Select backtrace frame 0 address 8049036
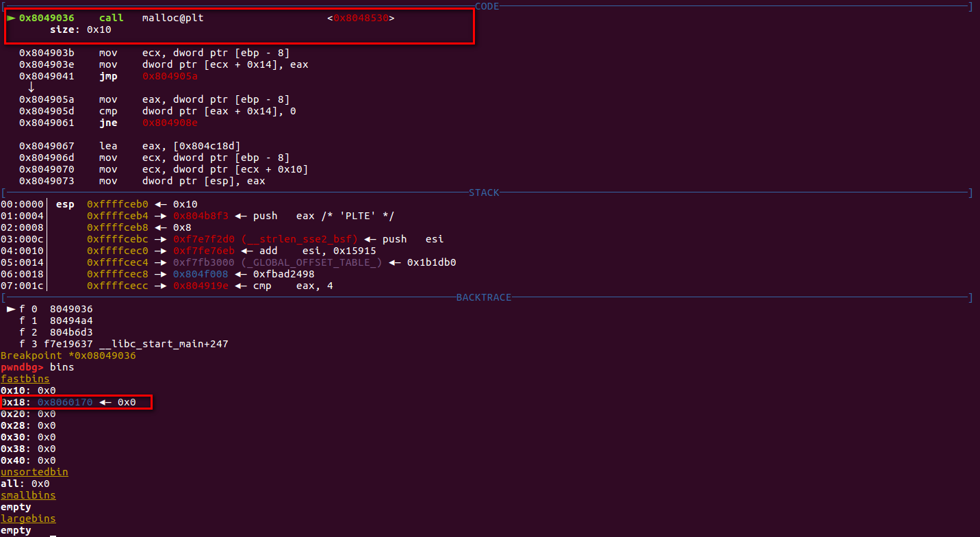The height and width of the screenshot is (537, 980). coord(71,309)
